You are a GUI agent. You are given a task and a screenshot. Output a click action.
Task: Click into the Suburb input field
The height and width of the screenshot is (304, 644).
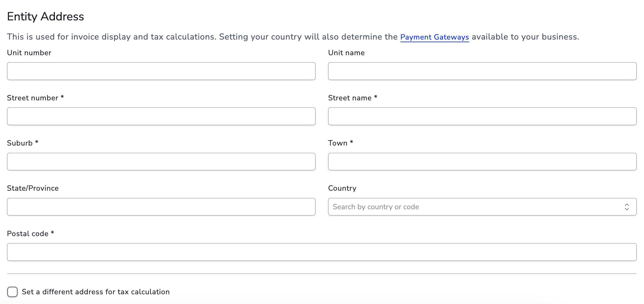click(161, 161)
